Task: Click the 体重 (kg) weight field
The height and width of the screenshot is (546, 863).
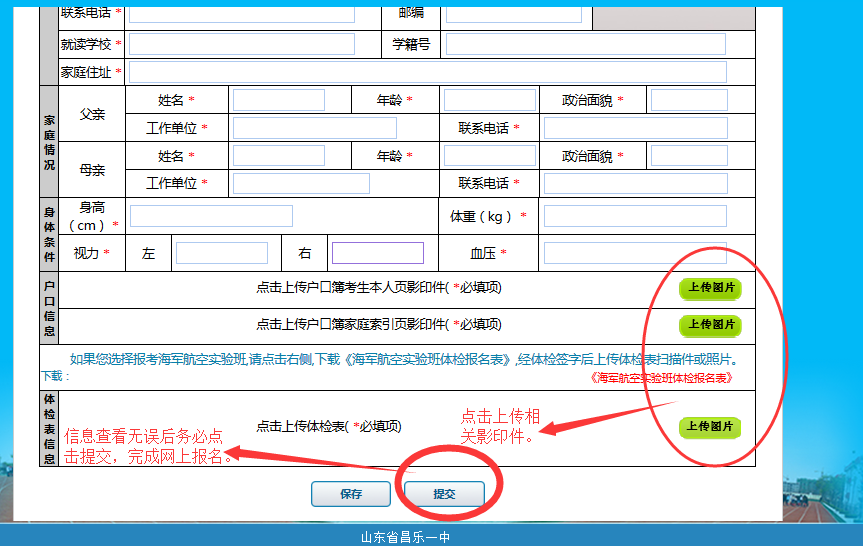Action: pyautogui.click(x=635, y=216)
